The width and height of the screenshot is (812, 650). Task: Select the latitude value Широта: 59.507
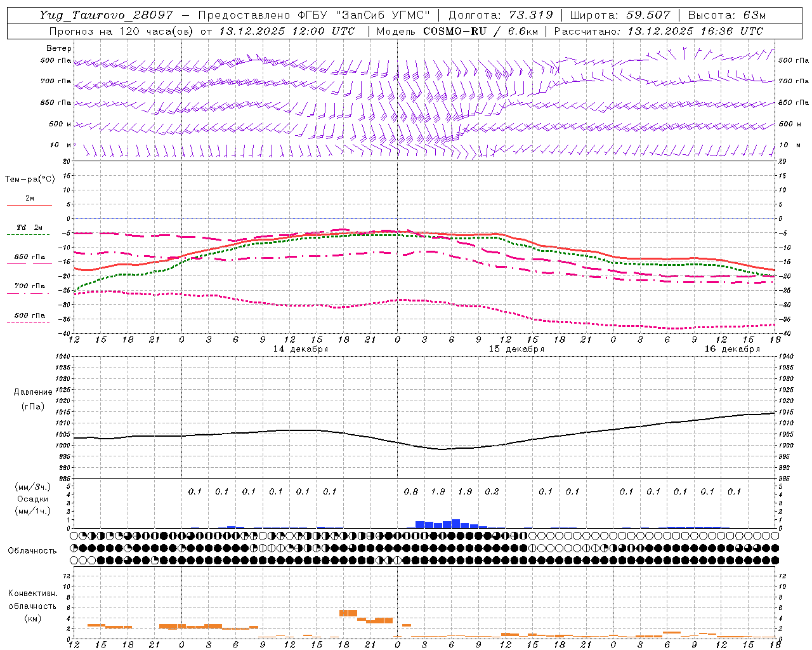(620, 15)
